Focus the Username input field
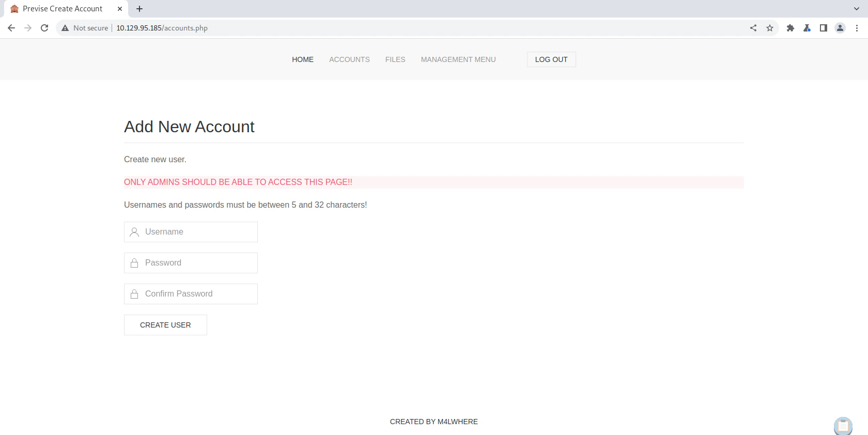Screen dimensions: 868x435 pyautogui.click(x=191, y=232)
